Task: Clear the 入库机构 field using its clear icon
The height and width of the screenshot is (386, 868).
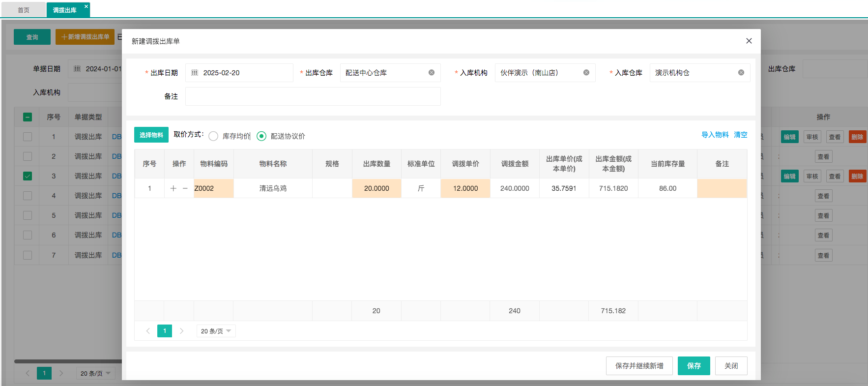Action: click(x=586, y=73)
